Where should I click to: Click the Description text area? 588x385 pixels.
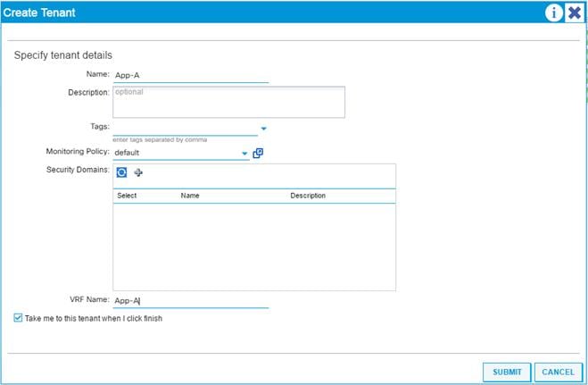click(228, 102)
